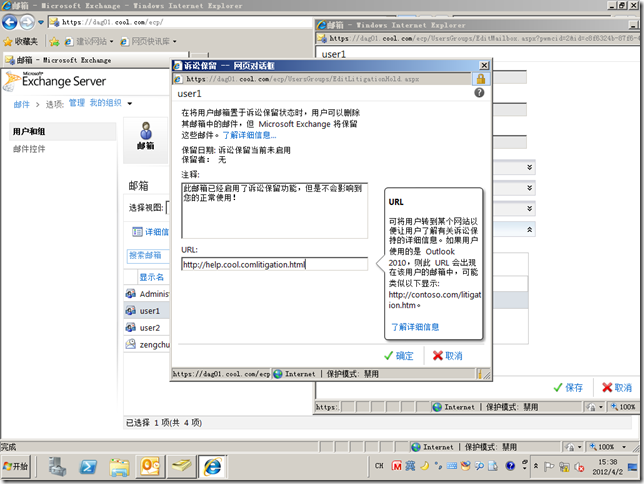Launch PowerShell from the taskbar
The image size is (644, 484).
pyautogui.click(x=88, y=466)
